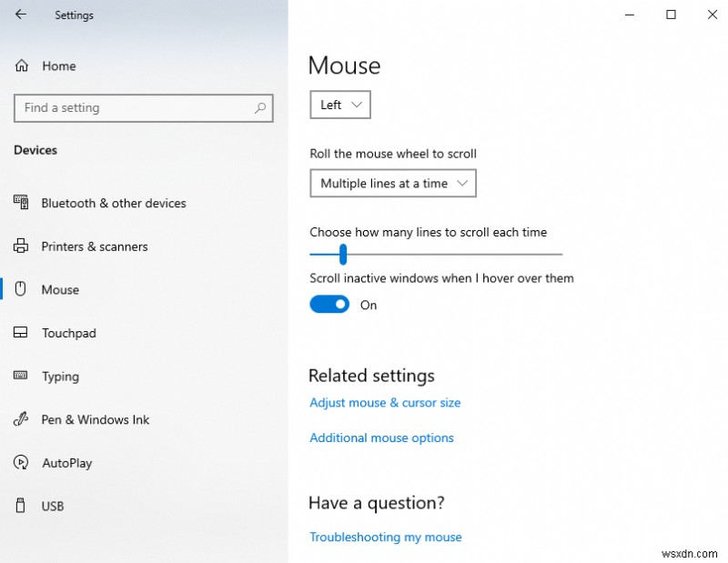
Task: Open Additional mouse options
Action: pos(381,437)
